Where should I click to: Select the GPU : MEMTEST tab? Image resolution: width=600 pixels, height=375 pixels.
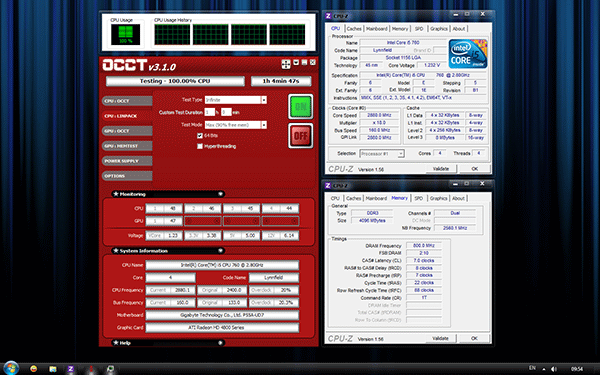[x=127, y=146]
